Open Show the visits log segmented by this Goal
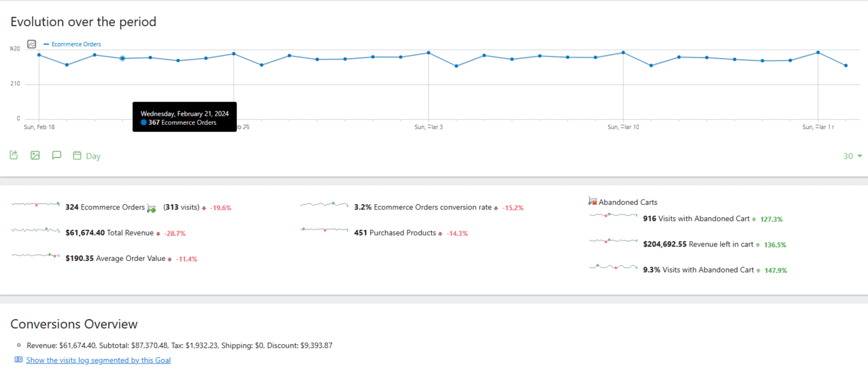The image size is (868, 390). [98, 360]
